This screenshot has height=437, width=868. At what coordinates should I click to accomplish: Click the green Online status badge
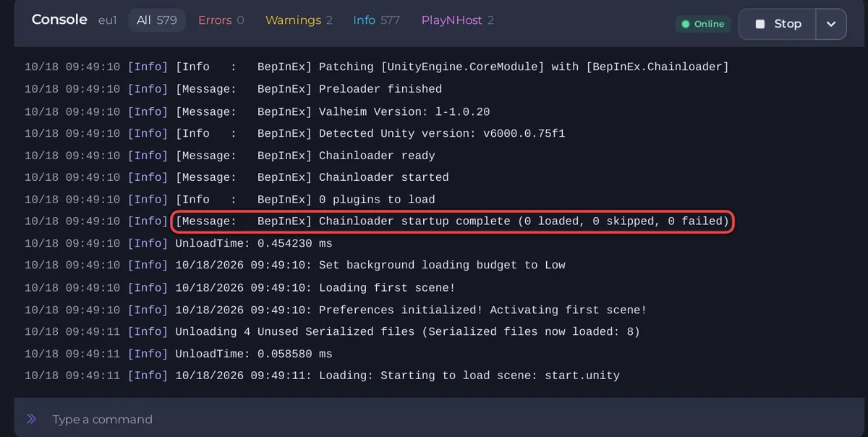click(x=702, y=24)
